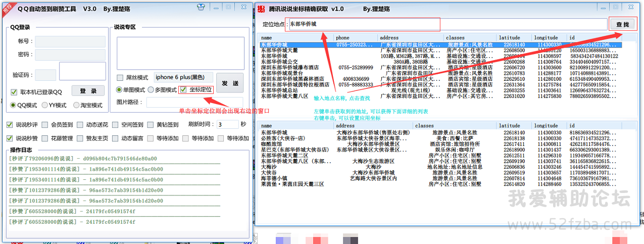This screenshot has height=244, width=644.
Task: Select 东部华侨城公交 row in upper list
Action: [440, 62]
